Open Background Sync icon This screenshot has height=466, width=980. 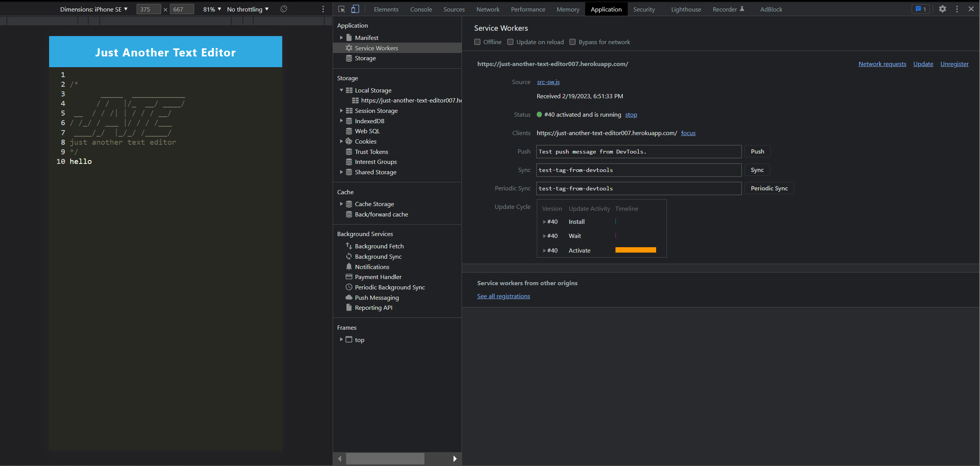[349, 256]
